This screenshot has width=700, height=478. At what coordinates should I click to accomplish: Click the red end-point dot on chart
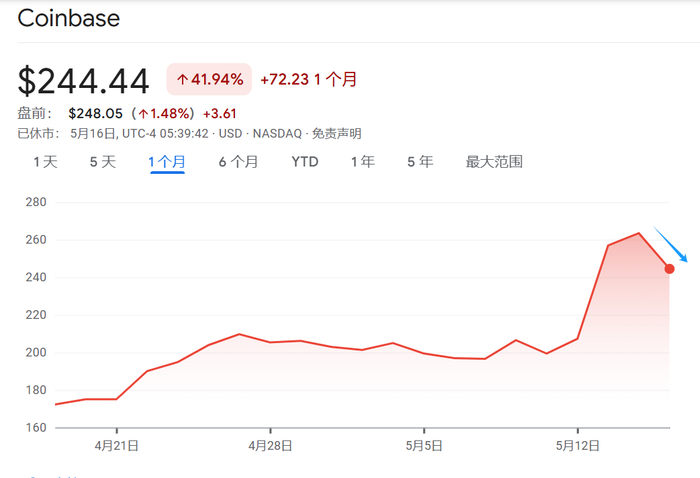click(x=669, y=268)
